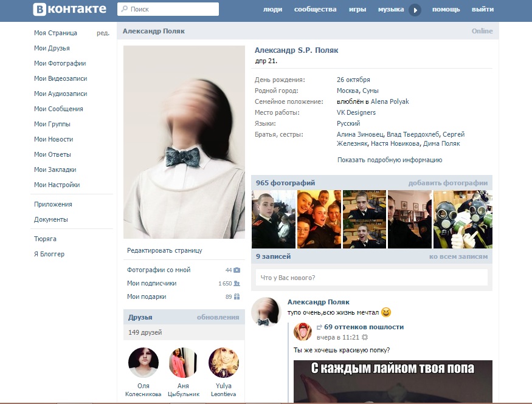Click the laughing emoji in the post

[x=386, y=312]
